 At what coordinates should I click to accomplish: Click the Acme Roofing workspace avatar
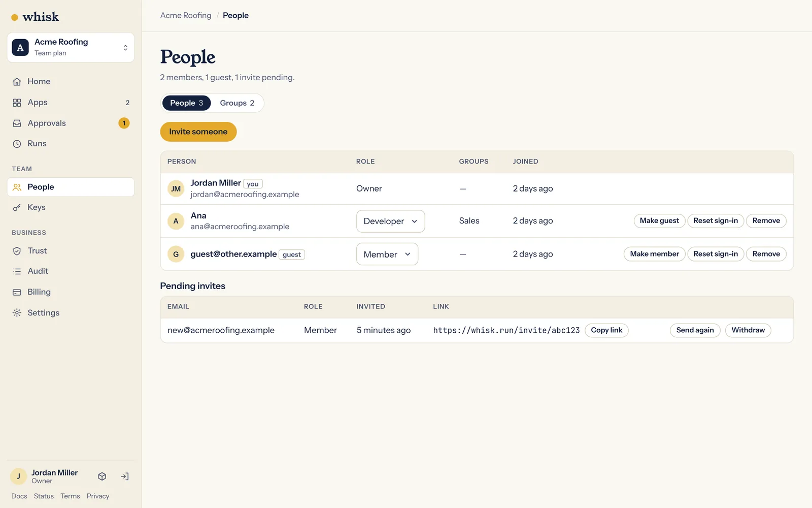pos(20,48)
